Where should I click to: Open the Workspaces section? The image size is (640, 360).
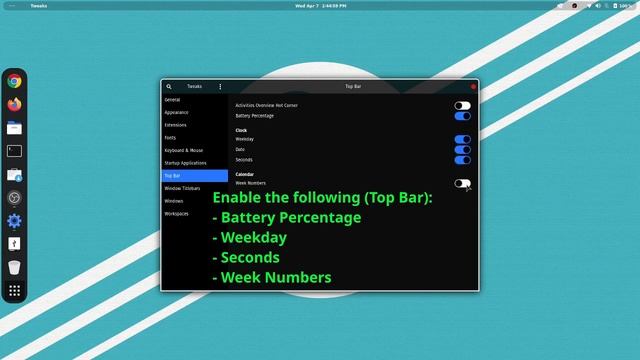pos(195,213)
